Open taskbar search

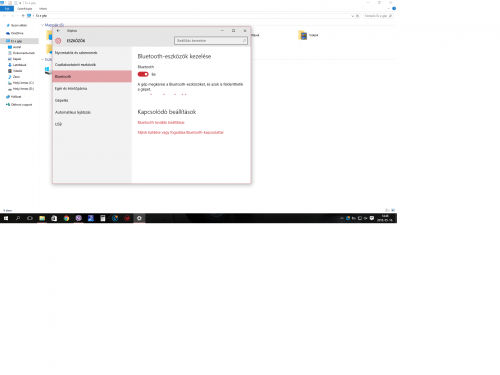coord(18,218)
